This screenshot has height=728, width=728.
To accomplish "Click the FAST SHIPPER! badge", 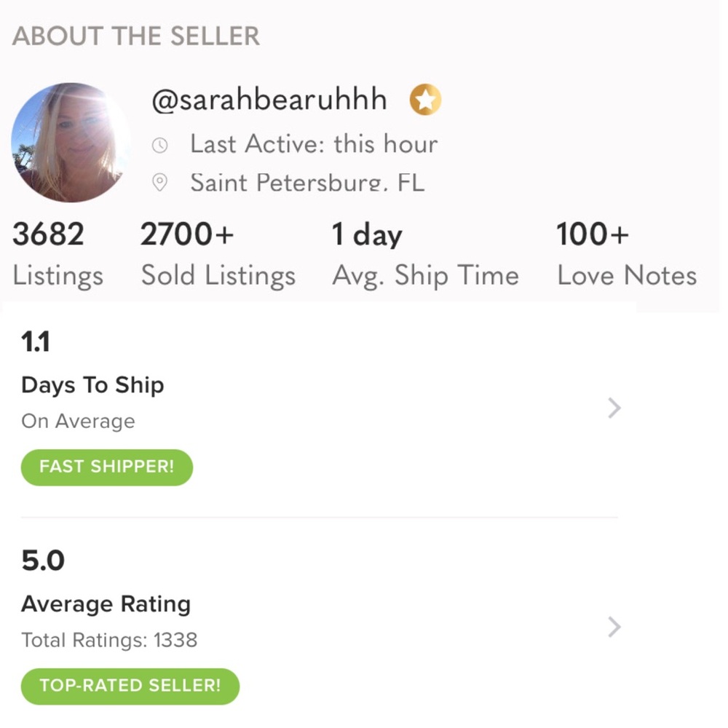I will point(107,467).
